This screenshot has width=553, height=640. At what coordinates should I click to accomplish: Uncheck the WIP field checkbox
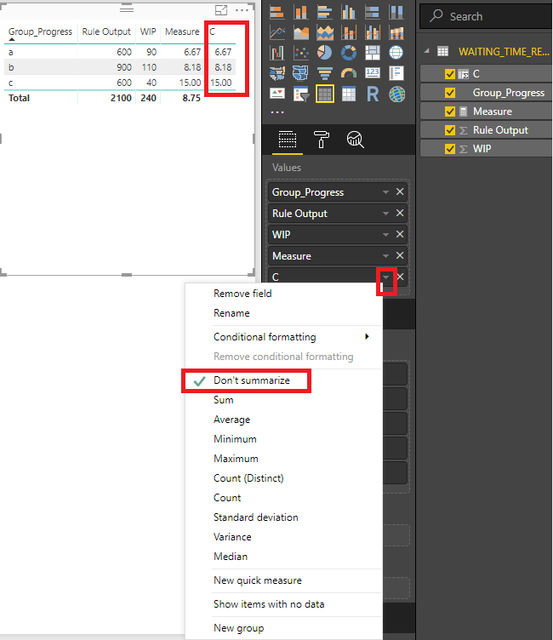point(450,149)
